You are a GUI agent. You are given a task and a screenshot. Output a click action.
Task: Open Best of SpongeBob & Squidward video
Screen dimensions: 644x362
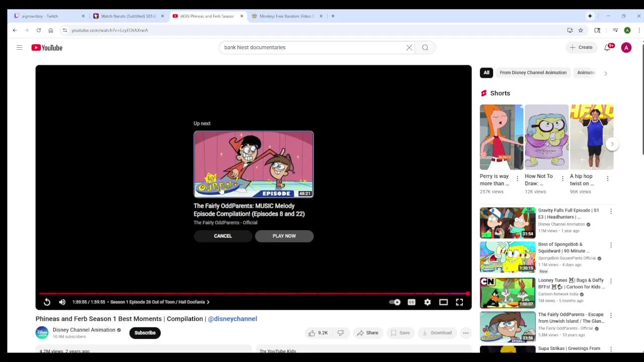pos(508,257)
